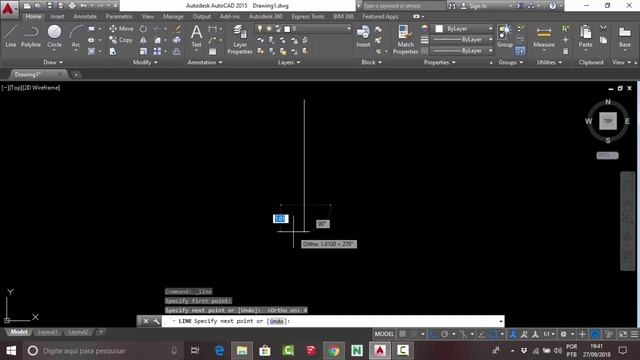Image resolution: width=640 pixels, height=360 pixels.
Task: Click the Plot printer icon in quick access
Action: tap(72, 6)
